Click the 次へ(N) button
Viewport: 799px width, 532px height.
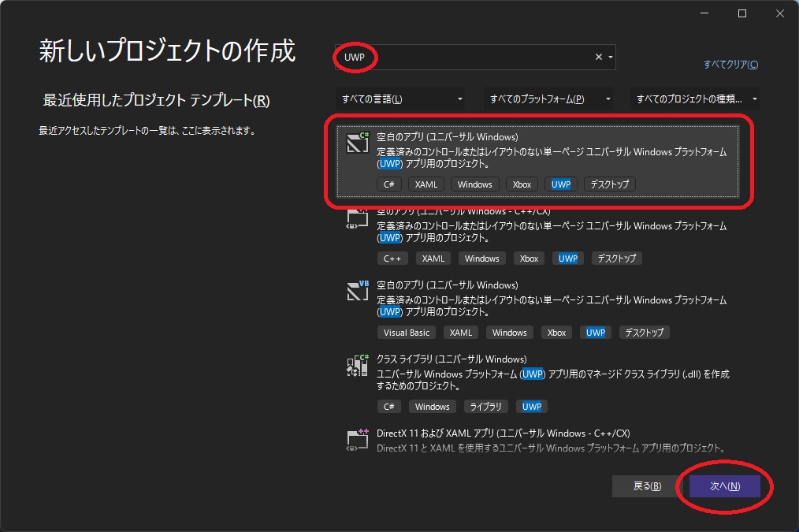click(x=725, y=486)
